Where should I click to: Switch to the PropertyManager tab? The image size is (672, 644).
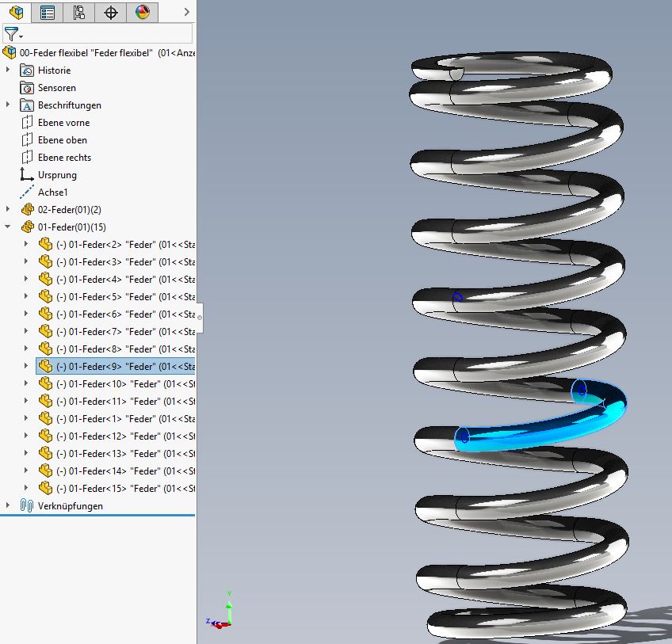[x=48, y=12]
